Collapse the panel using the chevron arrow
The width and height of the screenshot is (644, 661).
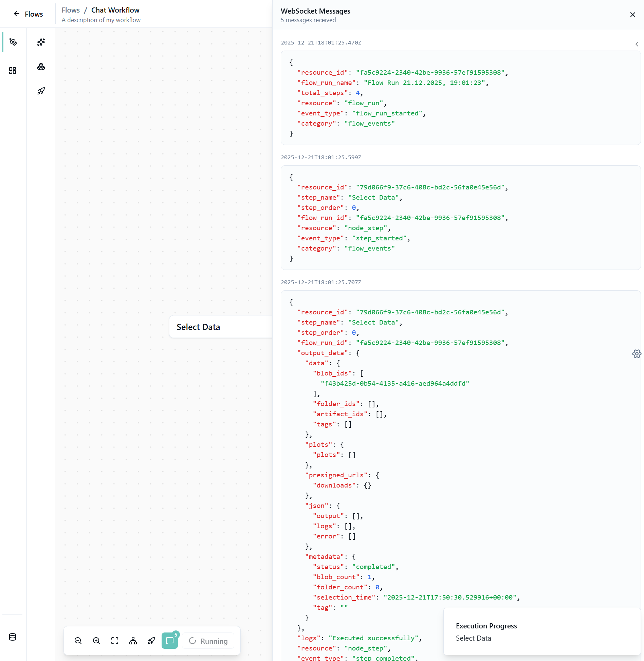click(637, 44)
